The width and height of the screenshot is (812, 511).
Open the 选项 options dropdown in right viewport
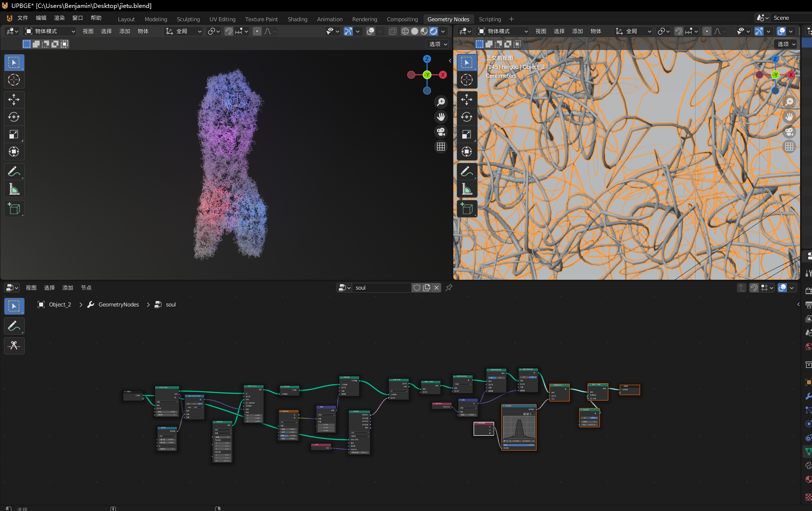pyautogui.click(x=786, y=44)
